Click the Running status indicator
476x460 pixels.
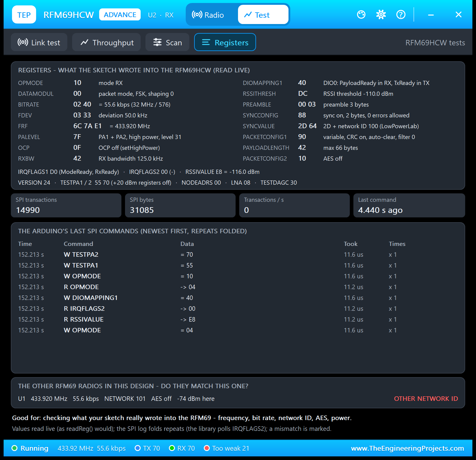30,448
